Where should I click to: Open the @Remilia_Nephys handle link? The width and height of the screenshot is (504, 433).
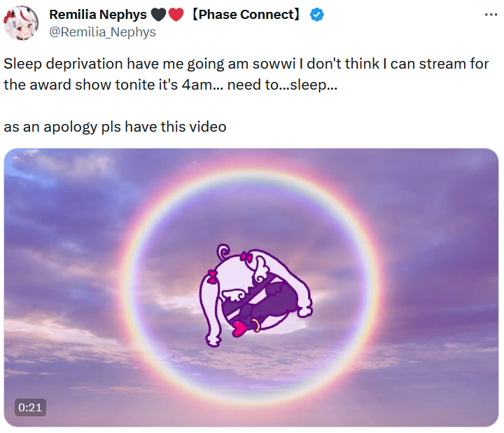pyautogui.click(x=102, y=32)
